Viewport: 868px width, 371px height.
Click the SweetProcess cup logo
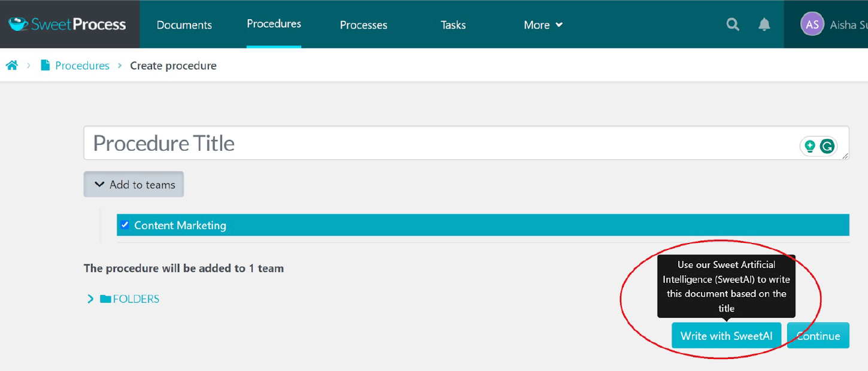coord(18,25)
